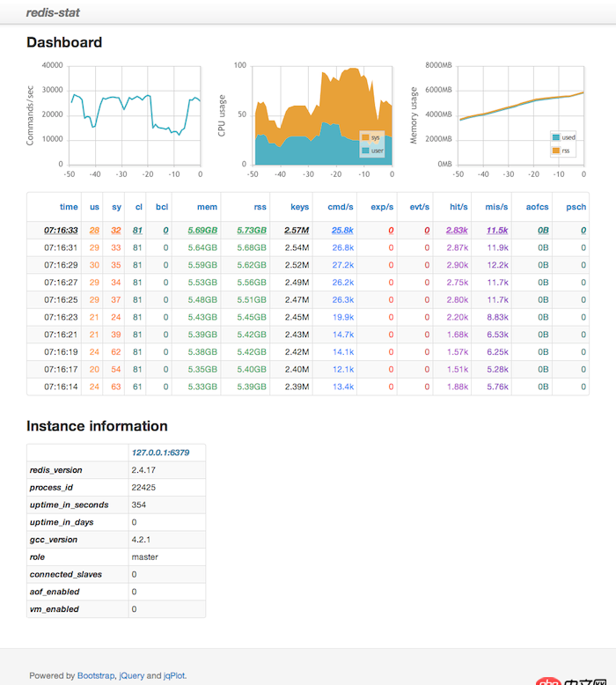Click the 25.8k cmd/s value
This screenshot has width=616, height=685.
pyautogui.click(x=342, y=230)
